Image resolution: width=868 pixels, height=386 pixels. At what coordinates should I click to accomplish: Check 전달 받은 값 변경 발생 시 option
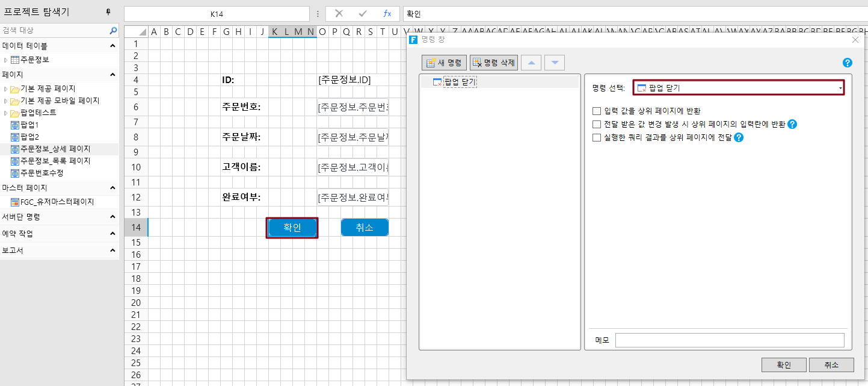[x=597, y=124]
